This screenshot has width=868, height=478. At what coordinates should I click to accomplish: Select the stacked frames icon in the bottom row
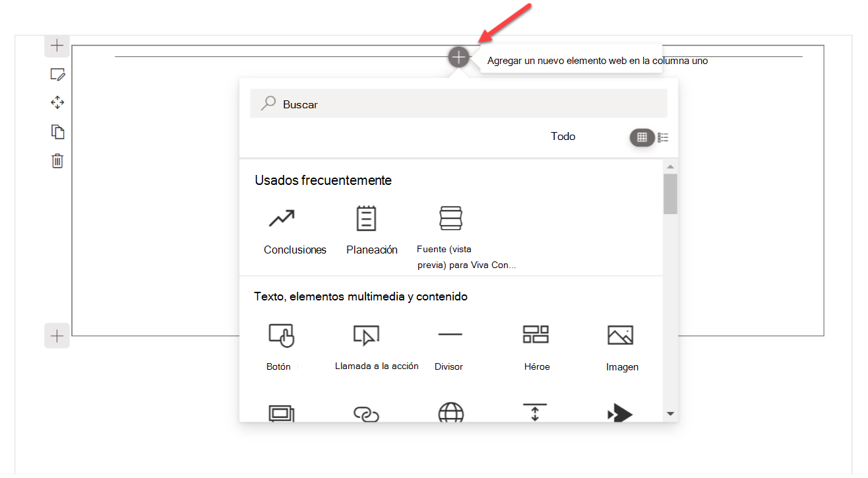point(281,413)
